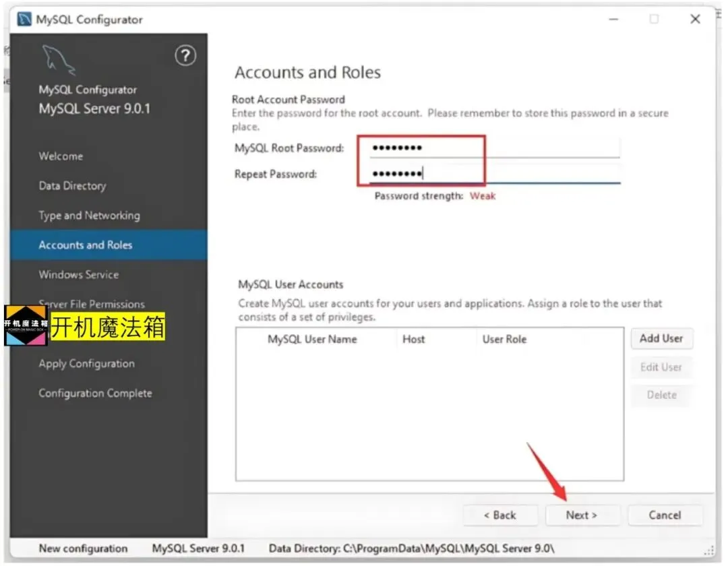728x566 pixels.
Task: Click MySQL Server 9.0.1 in status bar
Action: (x=198, y=549)
